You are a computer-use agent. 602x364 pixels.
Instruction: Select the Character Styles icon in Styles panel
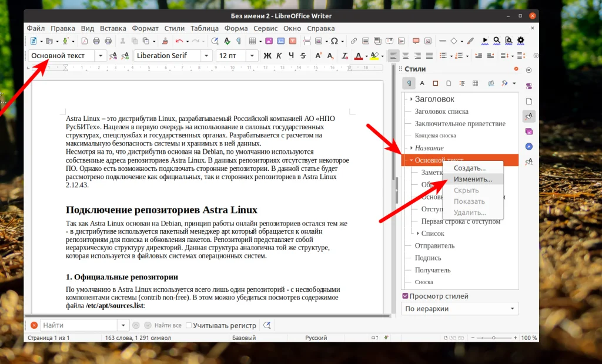pyautogui.click(x=422, y=83)
